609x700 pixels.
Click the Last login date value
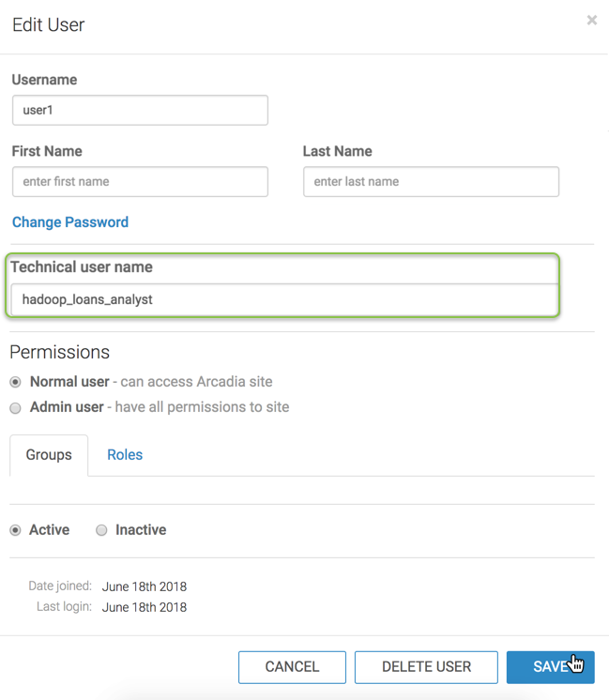[145, 607]
